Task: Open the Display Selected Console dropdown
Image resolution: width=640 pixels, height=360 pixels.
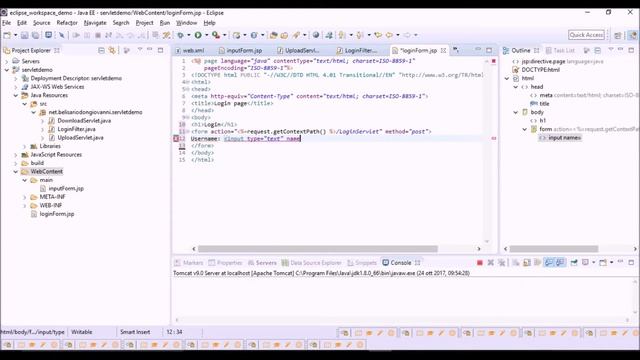Action: pyautogui.click(x=593, y=262)
